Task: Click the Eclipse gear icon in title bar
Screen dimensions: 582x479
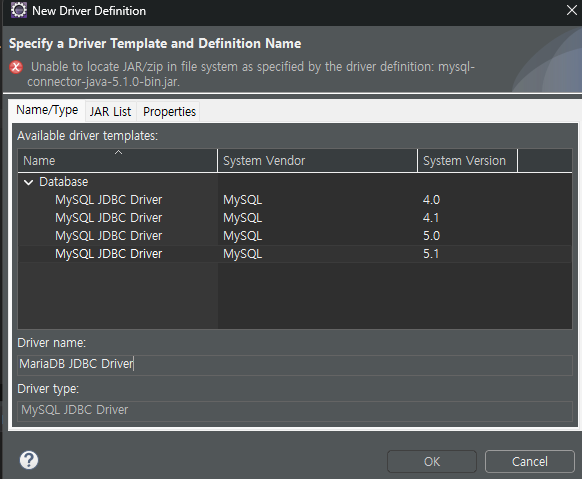Action: pos(19,10)
